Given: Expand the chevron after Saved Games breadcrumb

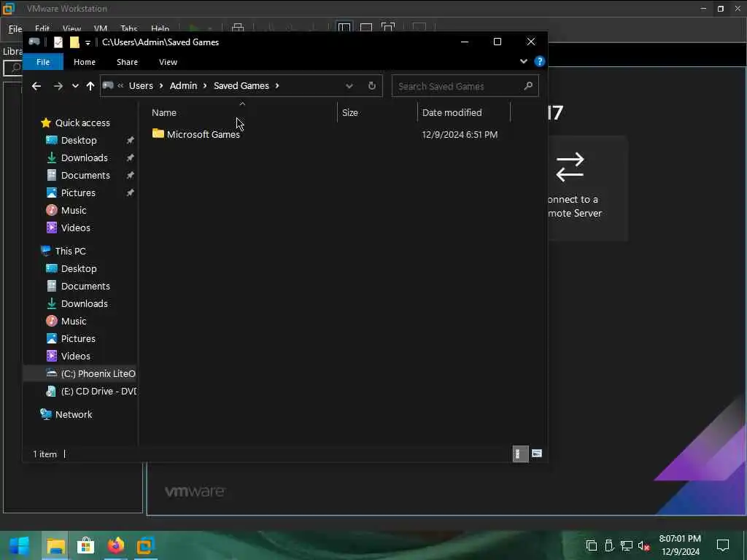Looking at the screenshot, I should 276,86.
